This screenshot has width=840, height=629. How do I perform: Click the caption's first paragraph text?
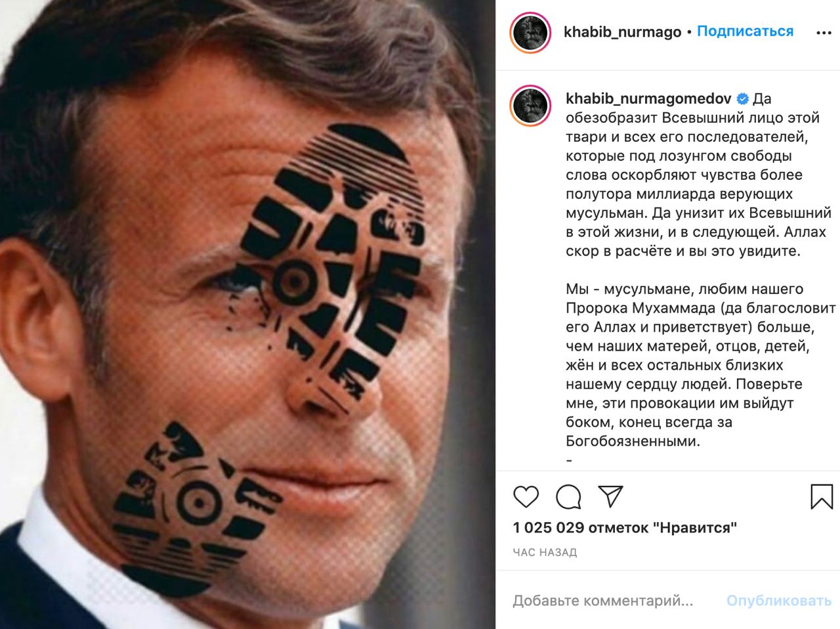[698, 175]
